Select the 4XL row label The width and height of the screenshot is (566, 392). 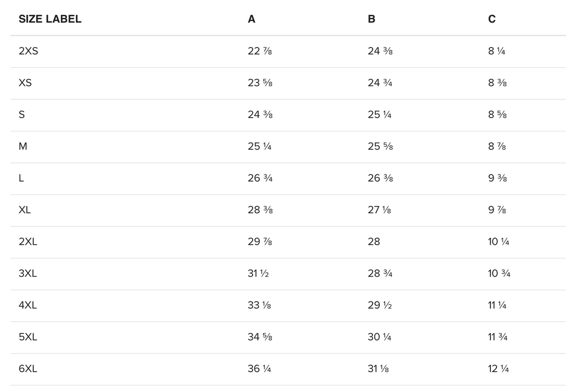point(28,305)
